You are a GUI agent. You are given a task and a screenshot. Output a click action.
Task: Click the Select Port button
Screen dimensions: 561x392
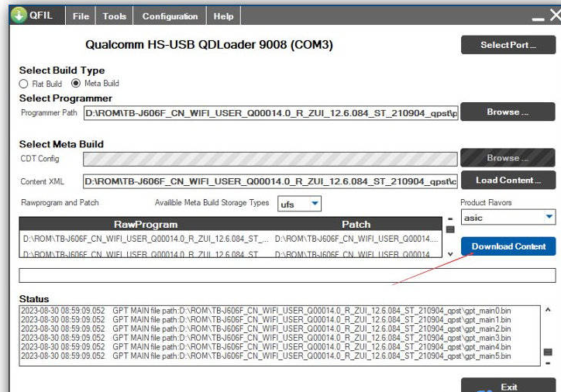(x=508, y=45)
